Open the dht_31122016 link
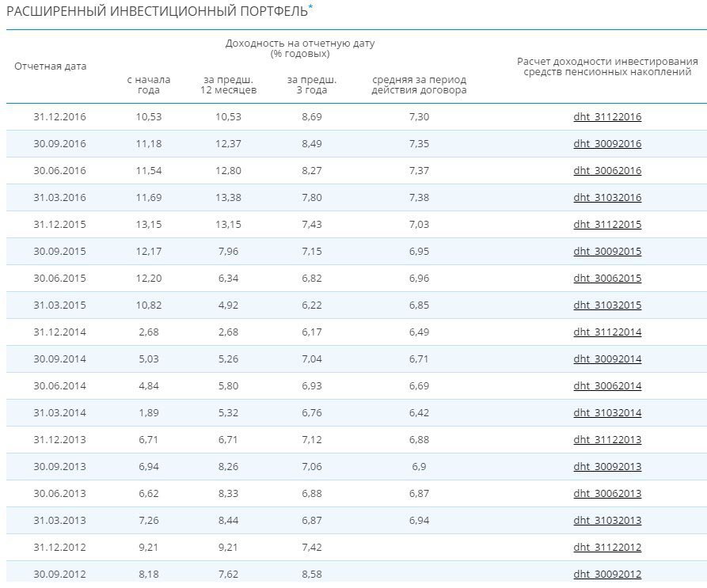This screenshot has height=588, width=707. 607,116
